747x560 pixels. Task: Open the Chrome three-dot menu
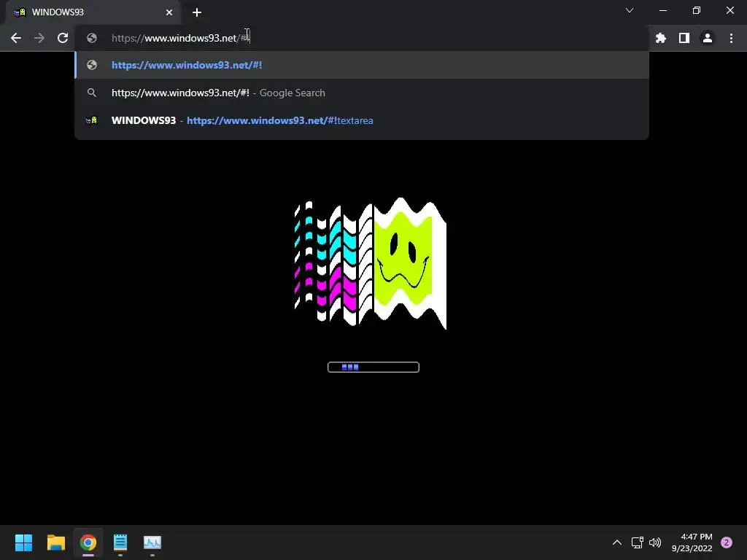coord(731,38)
